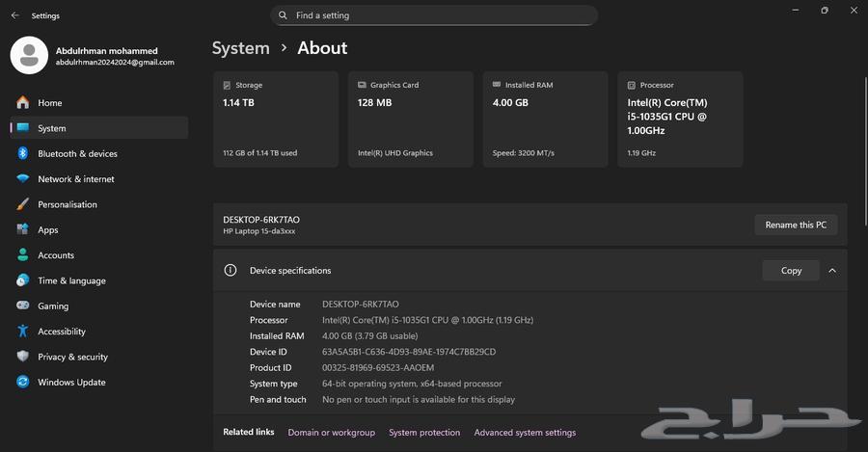Image resolution: width=868 pixels, height=452 pixels.
Task: Open the System protection link
Action: coord(424,433)
